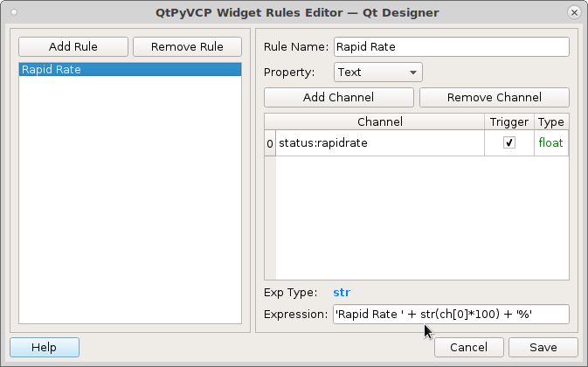
Task: Open Help for the rules editor
Action: [45, 348]
